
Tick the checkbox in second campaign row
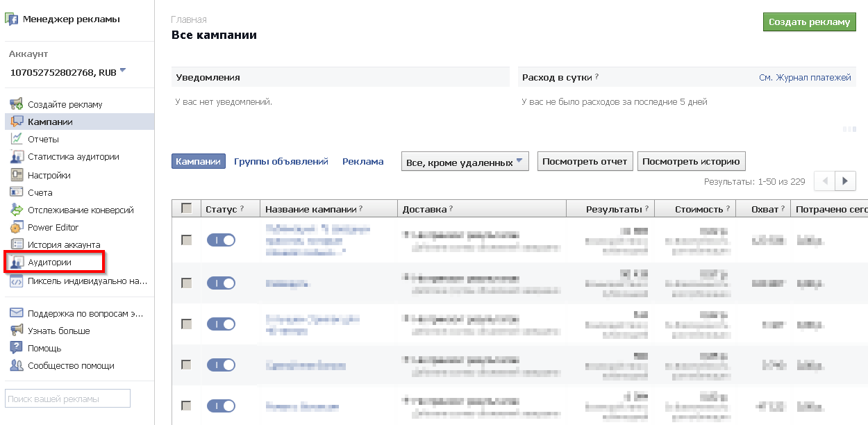(186, 283)
